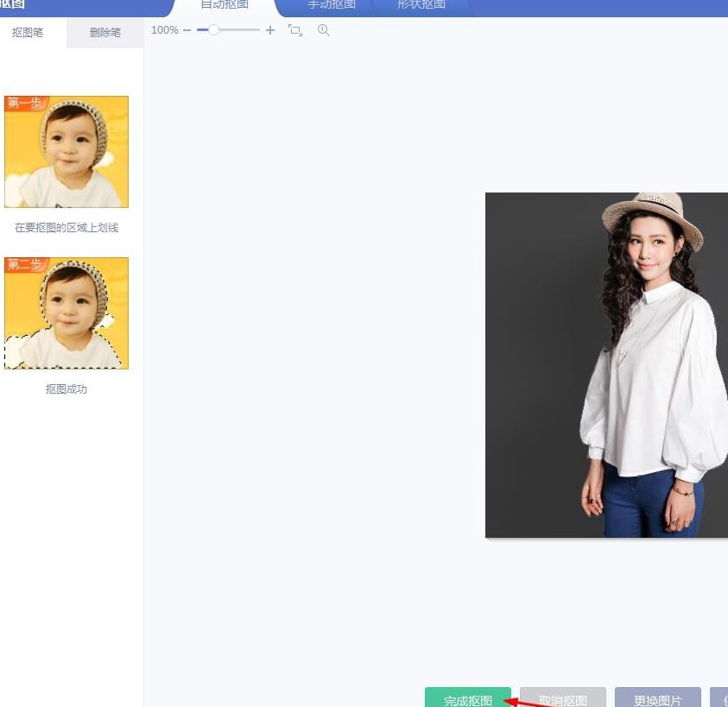Click the 更换图片 button

pyautogui.click(x=657, y=698)
